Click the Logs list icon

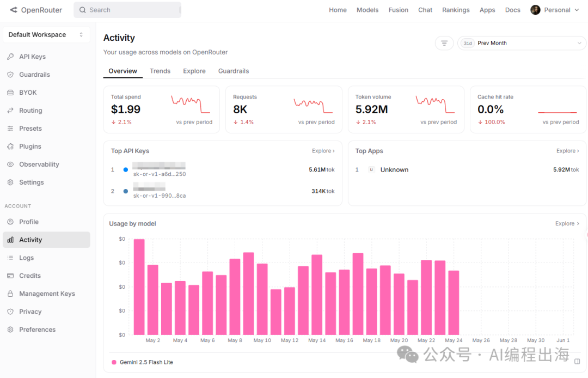click(x=10, y=258)
